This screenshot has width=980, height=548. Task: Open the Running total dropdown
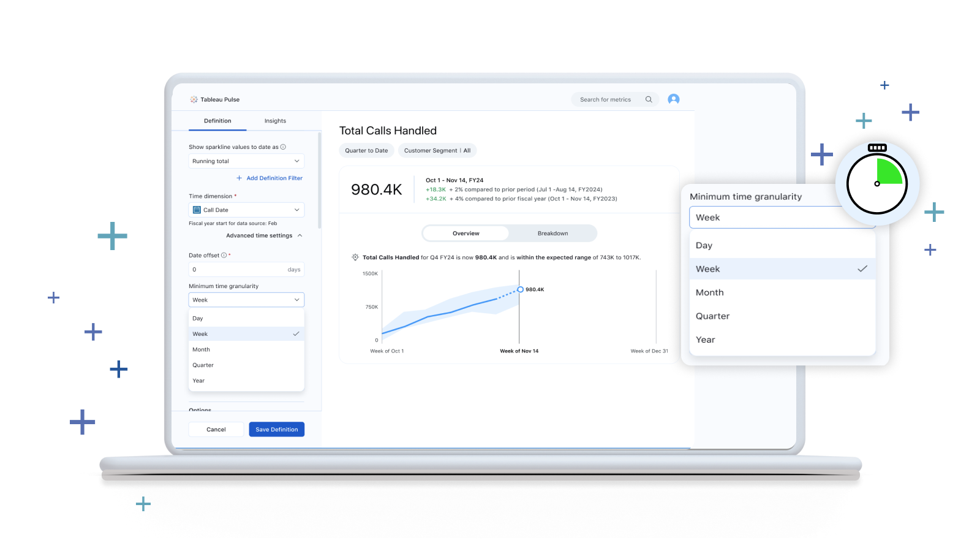point(246,161)
